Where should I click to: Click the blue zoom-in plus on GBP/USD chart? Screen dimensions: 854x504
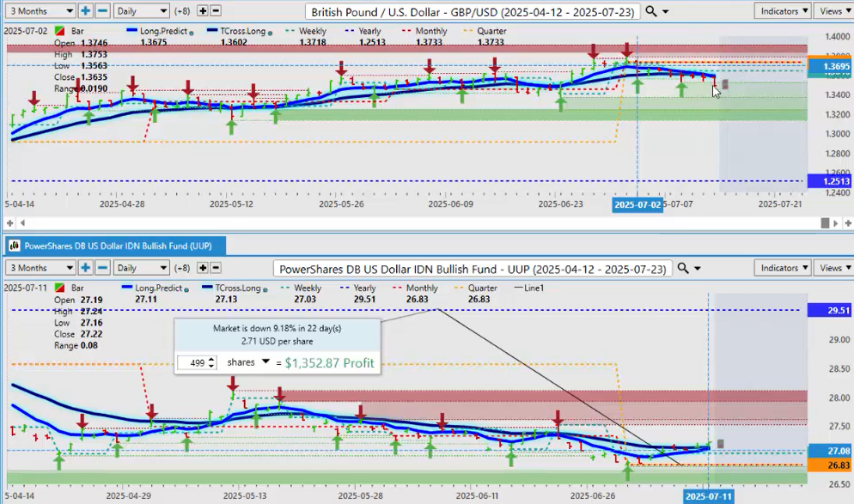(86, 11)
